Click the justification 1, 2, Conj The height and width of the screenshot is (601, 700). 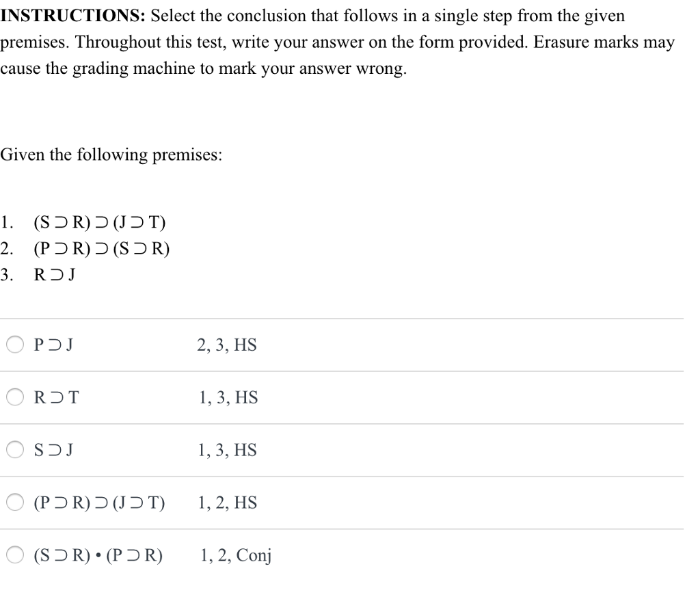click(235, 555)
